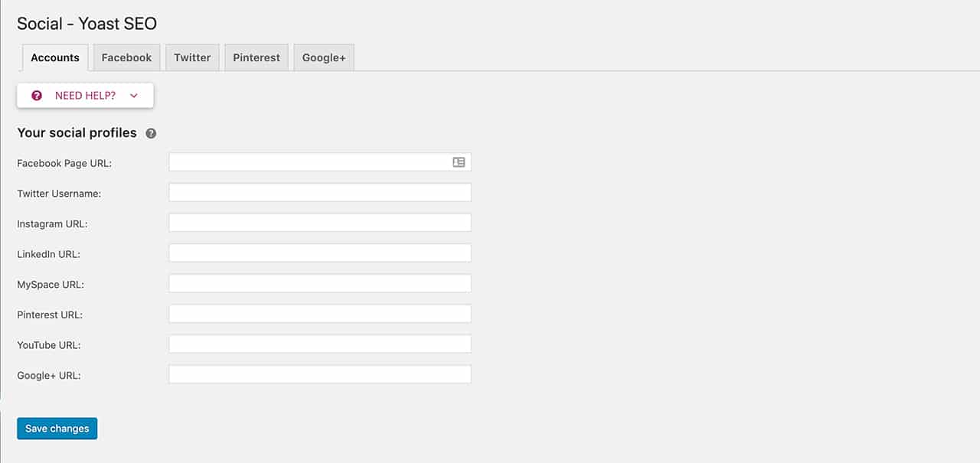
Task: Click the question mark icon beside Need Help
Action: tap(37, 96)
